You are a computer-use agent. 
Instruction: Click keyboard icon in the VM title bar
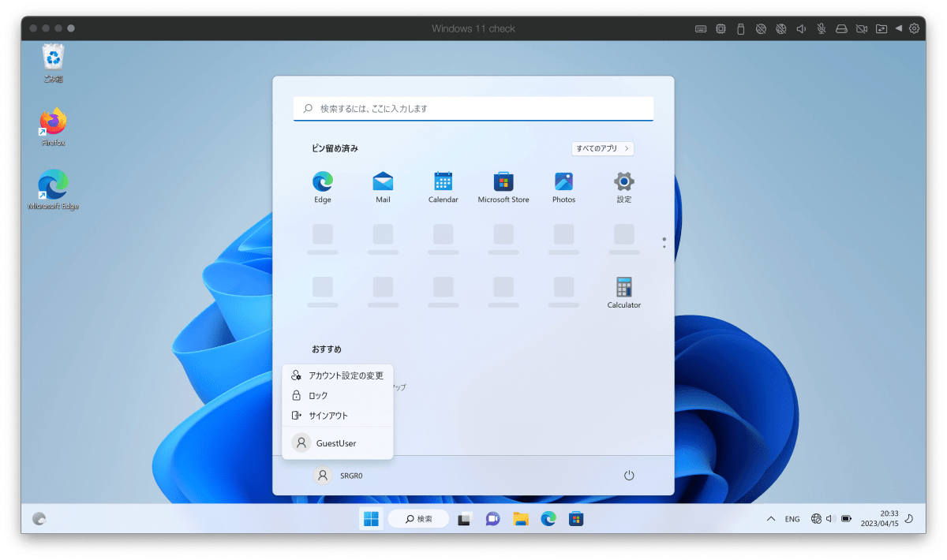click(x=701, y=28)
